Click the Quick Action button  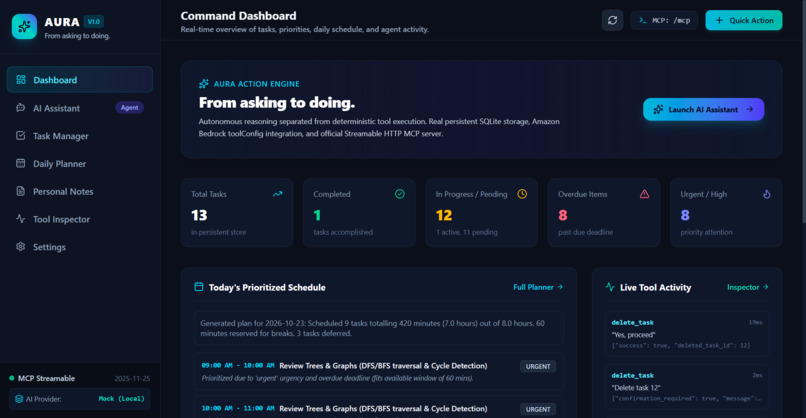tap(744, 21)
